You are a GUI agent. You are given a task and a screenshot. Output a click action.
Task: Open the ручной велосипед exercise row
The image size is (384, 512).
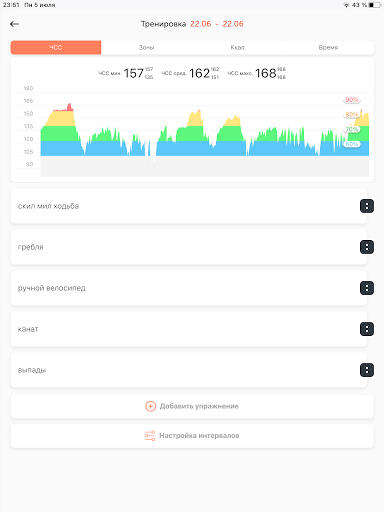189,288
